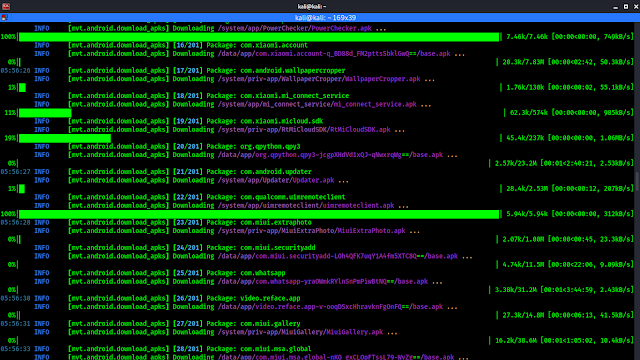640x360 pixels.
Task: Click the stats '4.74k/11.5M' transfer readout
Action: pyautogui.click(x=568, y=264)
